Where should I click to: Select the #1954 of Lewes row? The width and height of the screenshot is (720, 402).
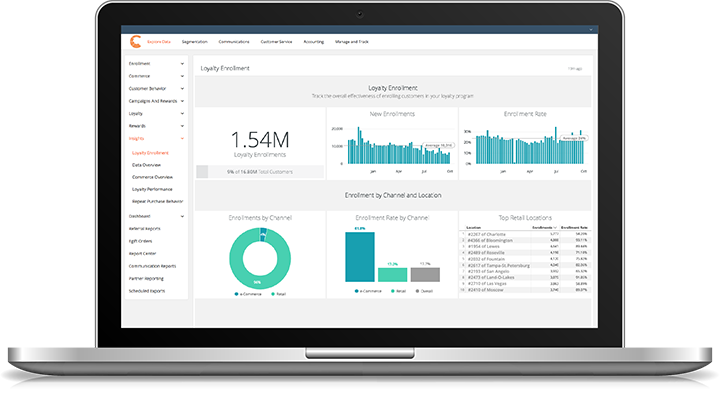tap(524, 247)
